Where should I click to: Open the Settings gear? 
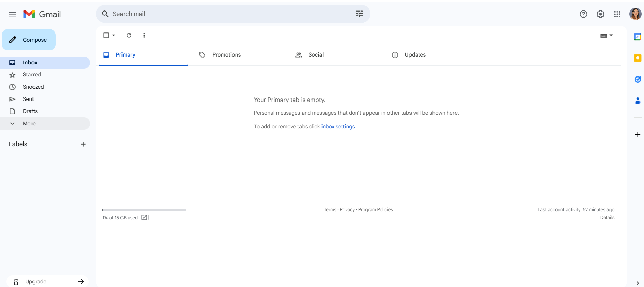point(600,14)
